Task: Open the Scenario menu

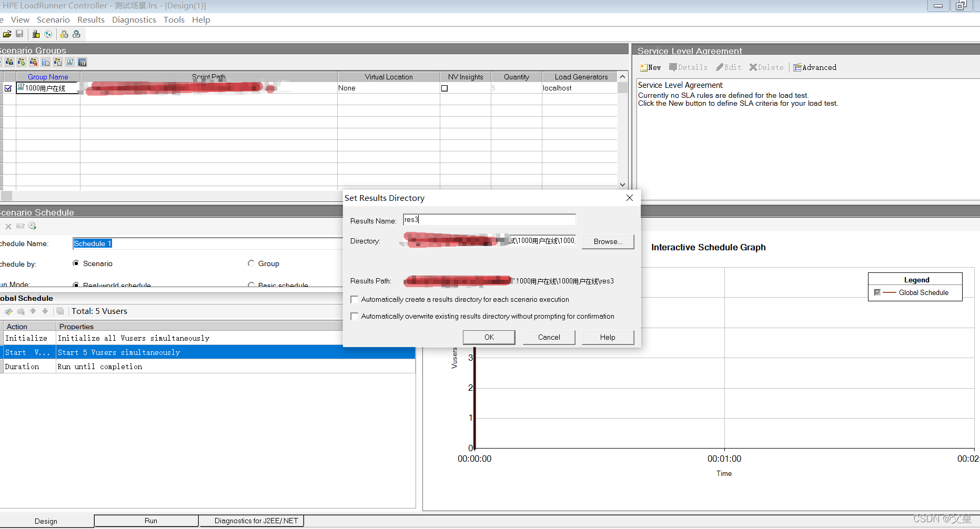Action: coord(53,20)
